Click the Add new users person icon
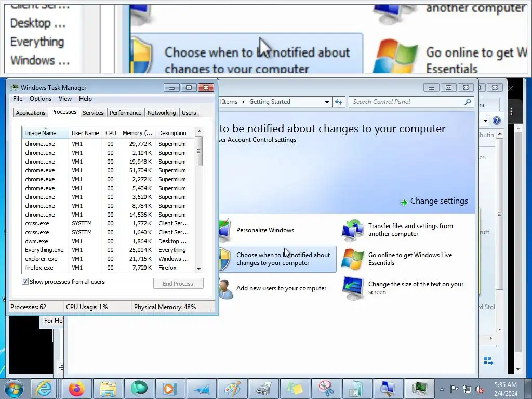 tap(225, 289)
